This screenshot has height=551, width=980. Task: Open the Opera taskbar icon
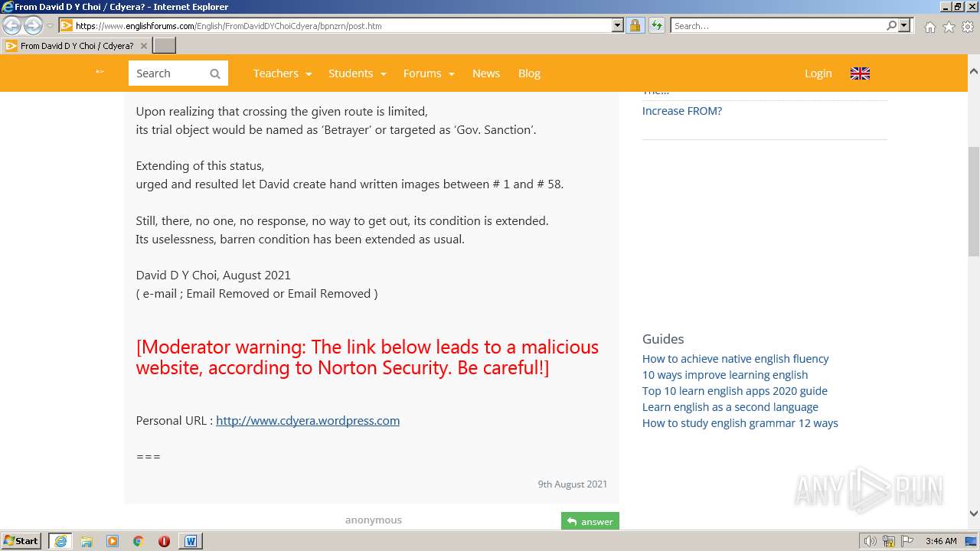164,541
